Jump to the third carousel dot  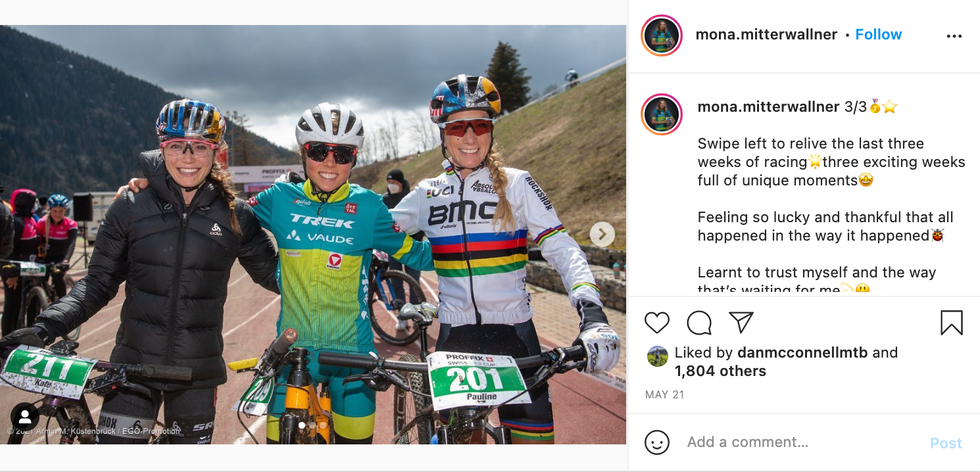click(x=322, y=425)
